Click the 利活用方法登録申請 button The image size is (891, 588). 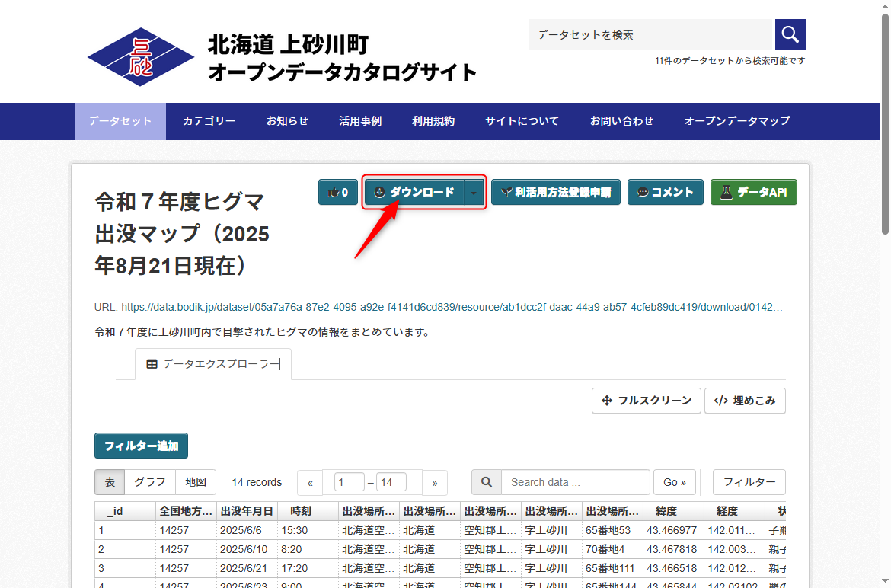[555, 193]
